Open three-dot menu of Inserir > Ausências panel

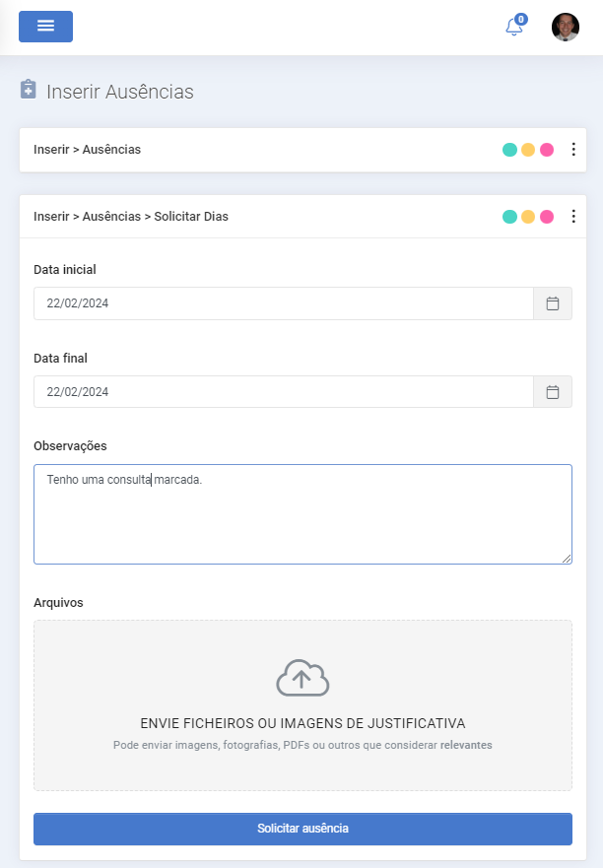pos(573,150)
